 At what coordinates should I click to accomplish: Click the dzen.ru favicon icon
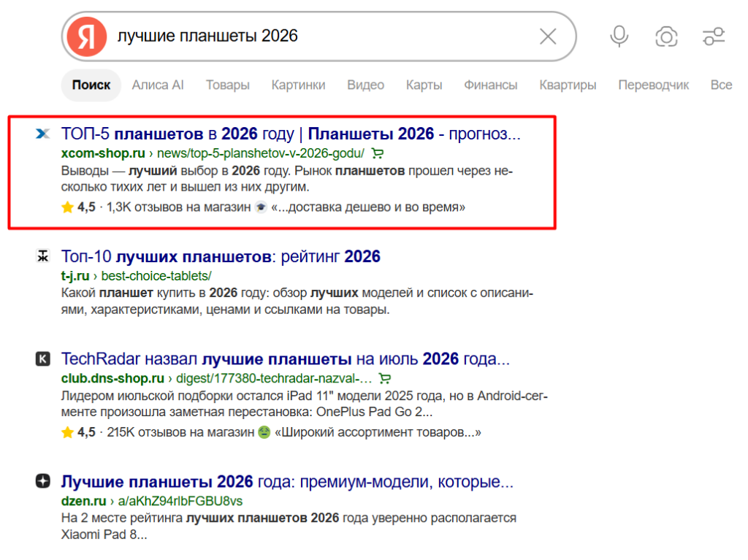(43, 481)
